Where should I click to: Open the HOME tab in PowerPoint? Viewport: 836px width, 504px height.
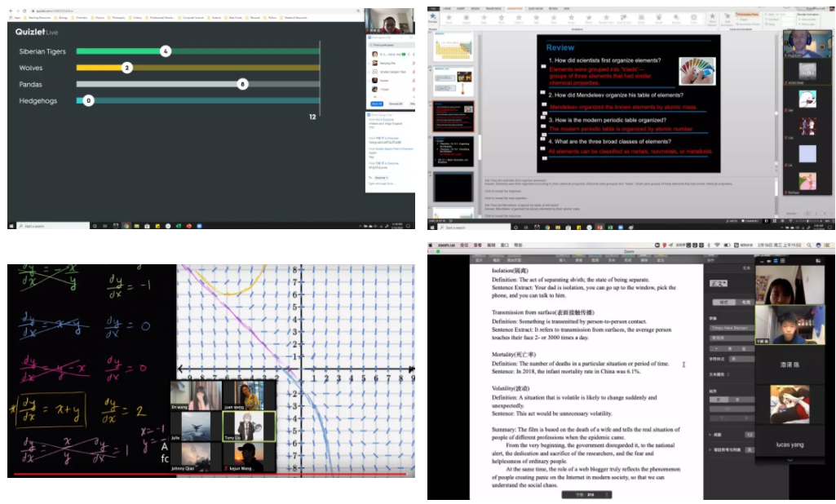tap(447, 8)
